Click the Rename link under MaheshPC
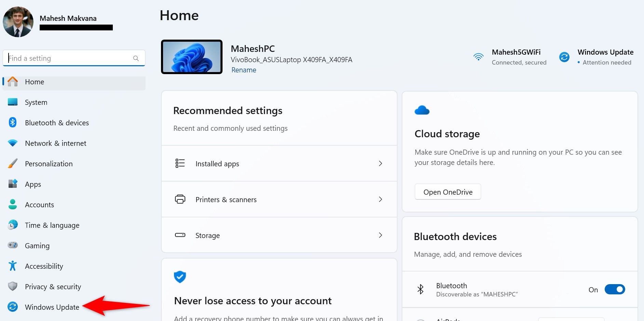This screenshot has height=321, width=644. pos(244,70)
